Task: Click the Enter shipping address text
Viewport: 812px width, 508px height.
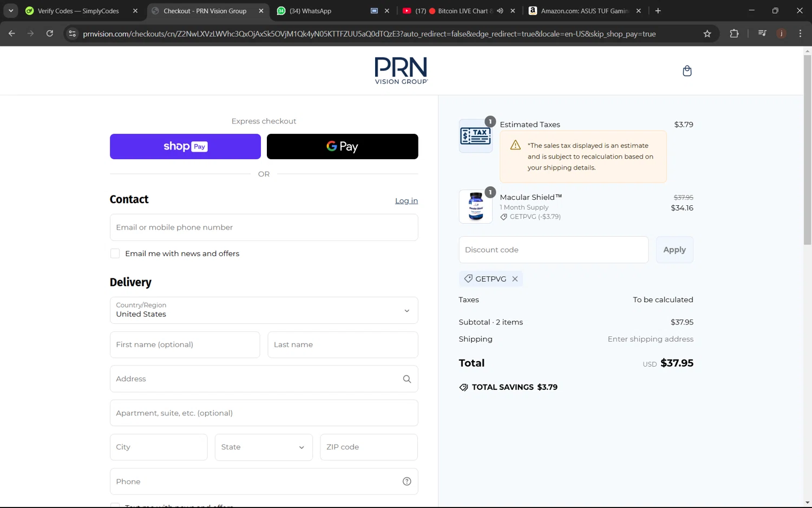Action: point(650,339)
